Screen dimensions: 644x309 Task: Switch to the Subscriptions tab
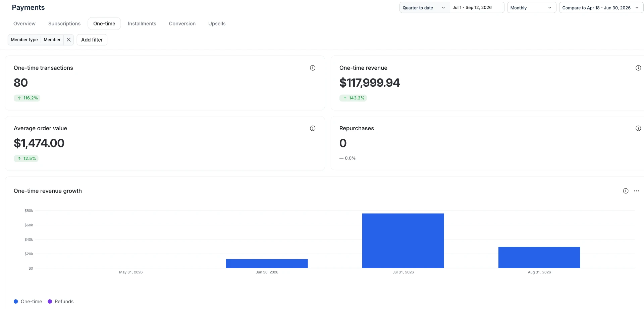(x=64, y=24)
